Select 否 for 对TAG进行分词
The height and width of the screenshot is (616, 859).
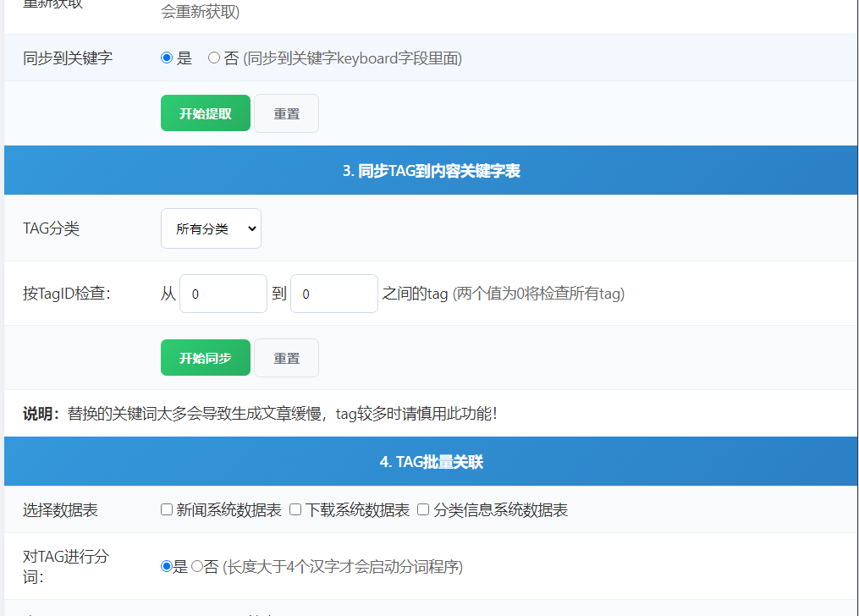[x=195, y=567]
